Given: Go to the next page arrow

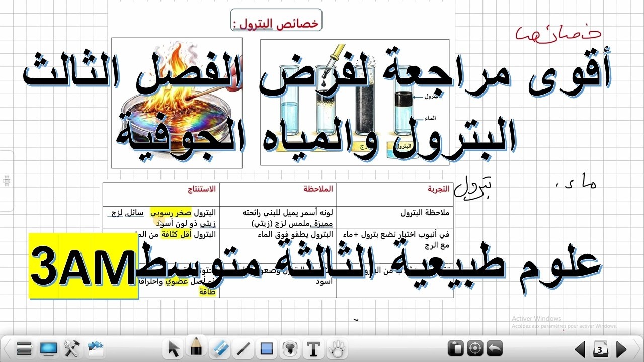Looking at the screenshot, I should tap(621, 349).
